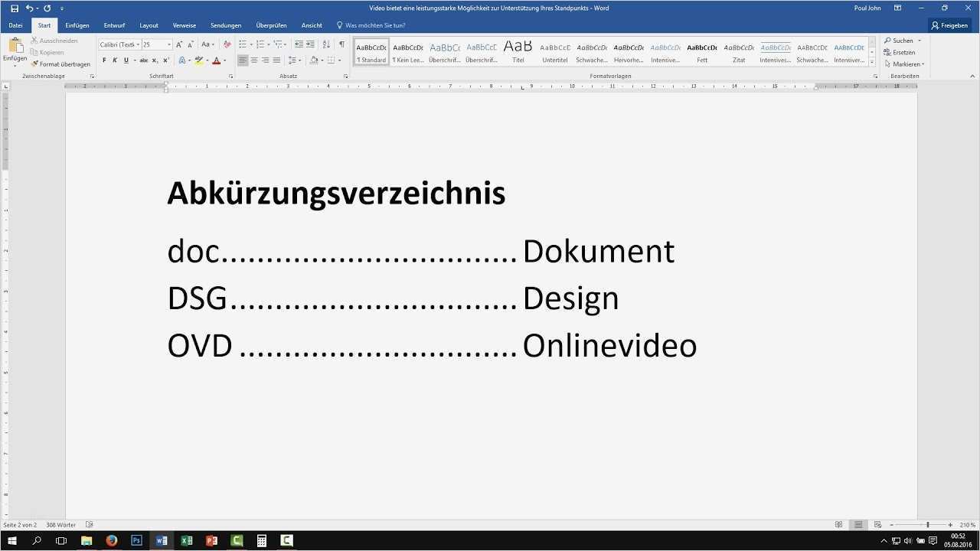Select the strikethrough icon
The width and height of the screenshot is (980, 551).
144,60
